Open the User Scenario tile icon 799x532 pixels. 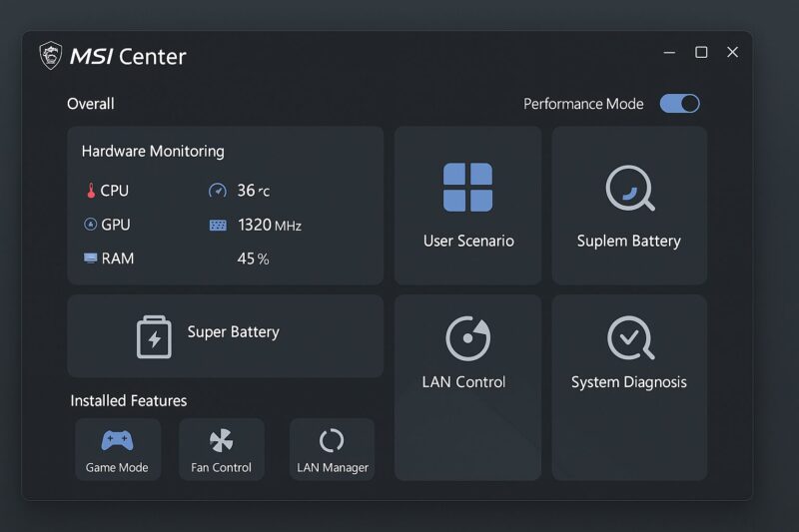[467, 188]
